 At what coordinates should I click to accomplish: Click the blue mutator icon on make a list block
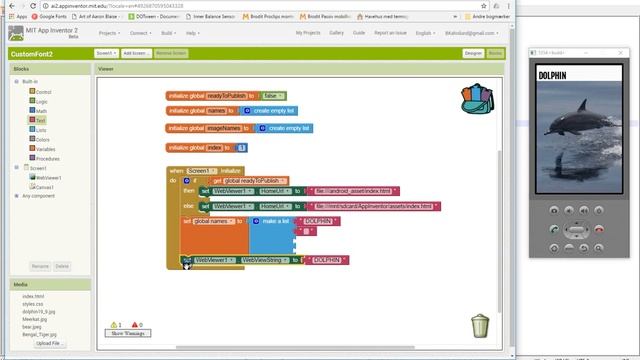[256, 221]
